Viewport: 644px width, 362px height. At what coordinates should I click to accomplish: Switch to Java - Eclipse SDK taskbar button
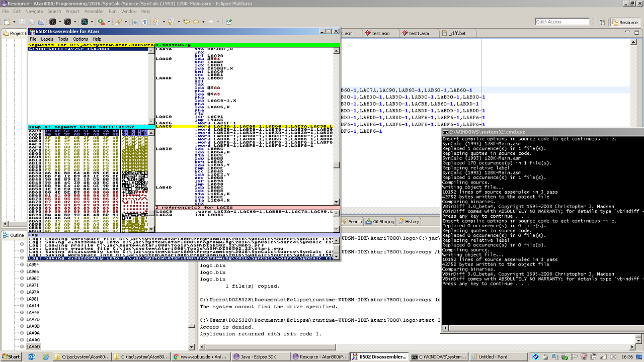(x=261, y=356)
